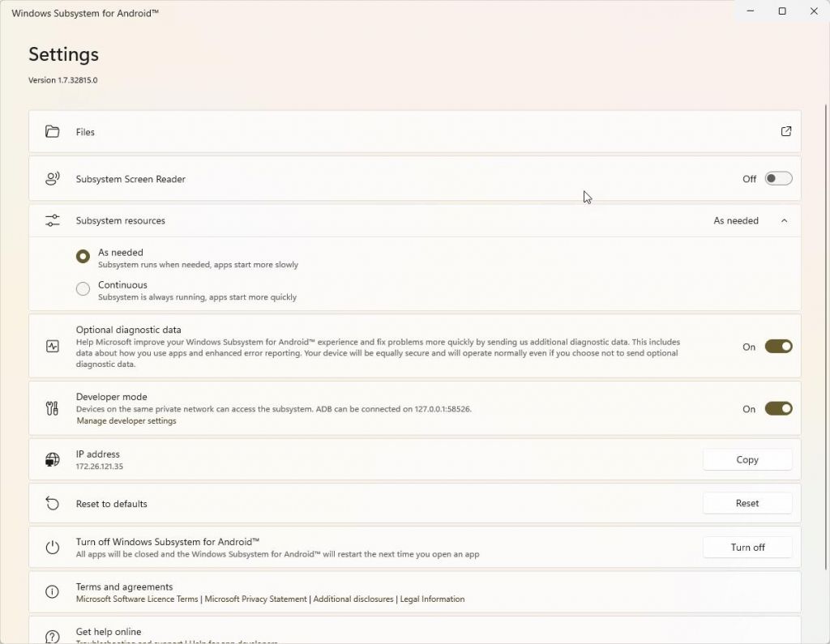The image size is (830, 644).
Task: Open Legal Information
Action: click(x=432, y=599)
